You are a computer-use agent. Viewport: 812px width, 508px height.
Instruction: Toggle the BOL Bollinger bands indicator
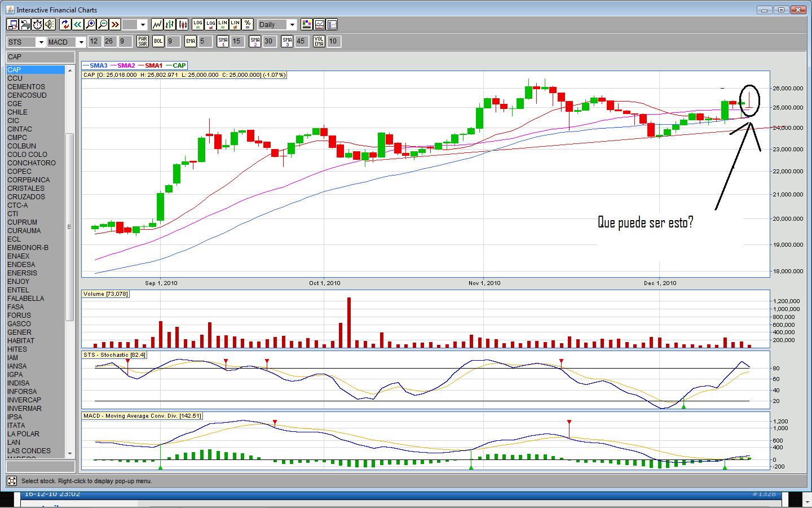click(x=158, y=41)
